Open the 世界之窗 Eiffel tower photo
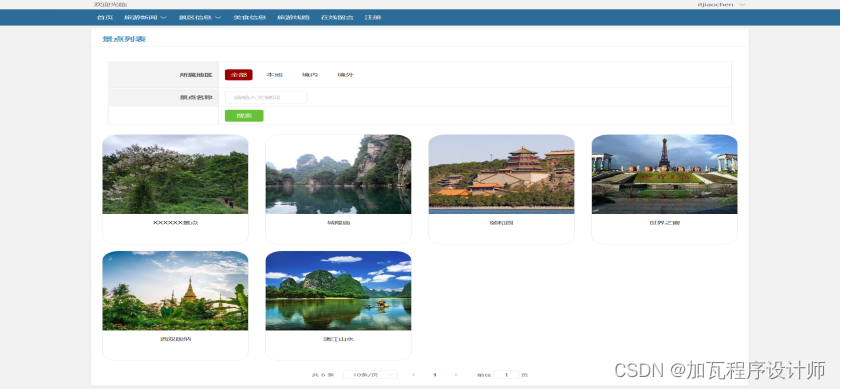Image resolution: width=841 pixels, height=389 pixels. tap(665, 174)
